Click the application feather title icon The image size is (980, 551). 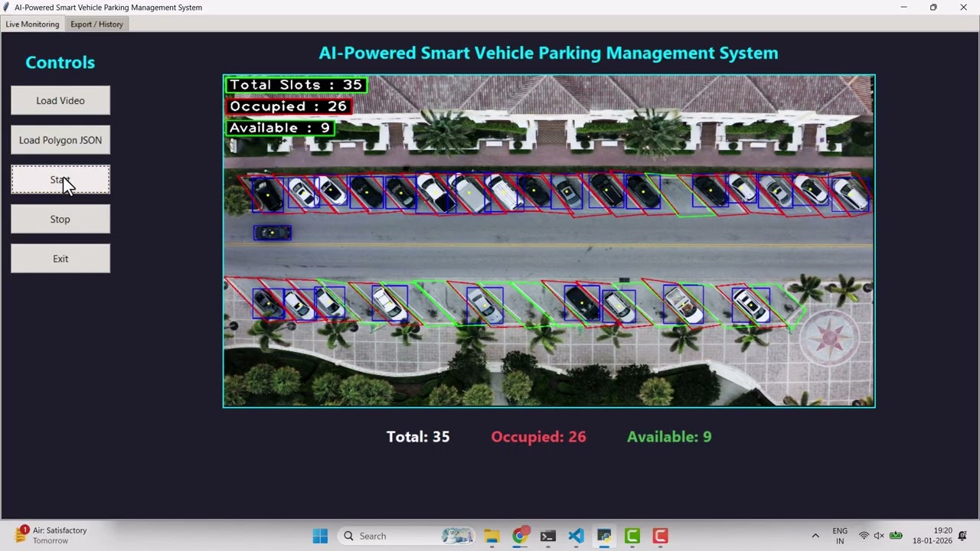click(7, 7)
